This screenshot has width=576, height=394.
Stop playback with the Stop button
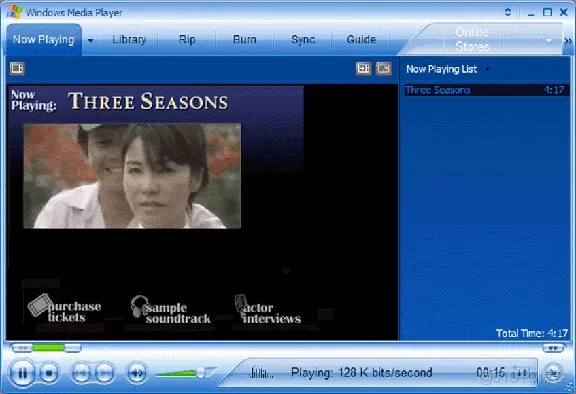click(x=49, y=373)
